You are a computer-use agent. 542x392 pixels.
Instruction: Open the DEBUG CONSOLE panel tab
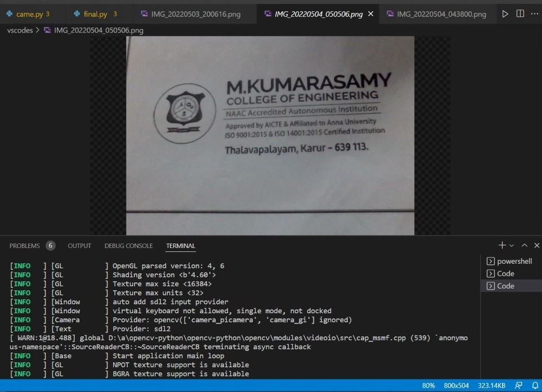tap(128, 246)
